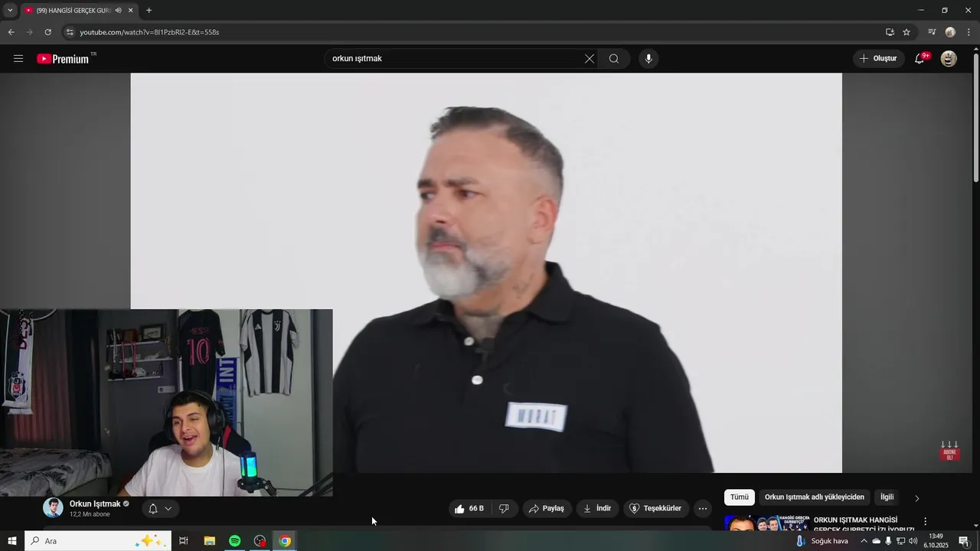
Task: Show hidden system tray icons
Action: tap(864, 541)
